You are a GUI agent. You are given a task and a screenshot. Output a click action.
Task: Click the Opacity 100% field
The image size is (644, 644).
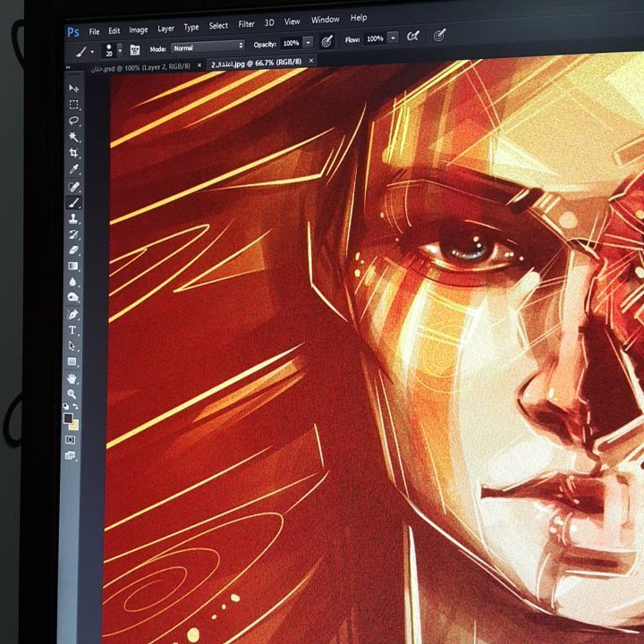click(292, 43)
